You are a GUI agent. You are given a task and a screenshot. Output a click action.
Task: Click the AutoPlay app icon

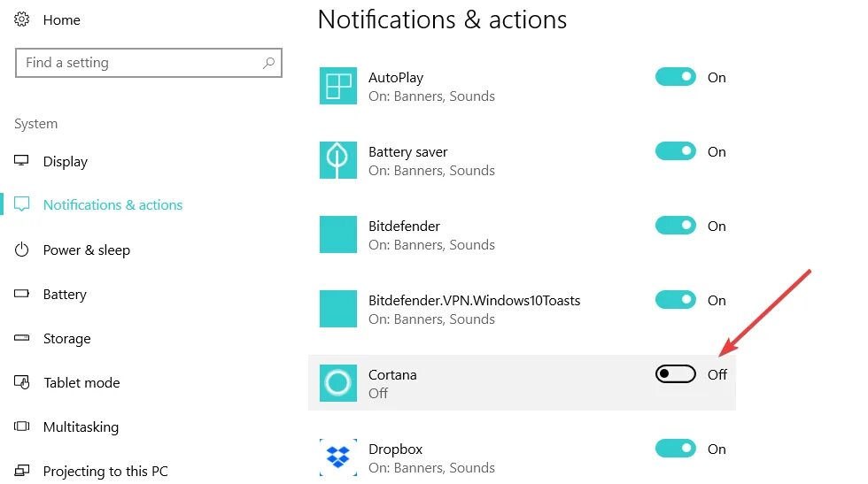point(338,86)
